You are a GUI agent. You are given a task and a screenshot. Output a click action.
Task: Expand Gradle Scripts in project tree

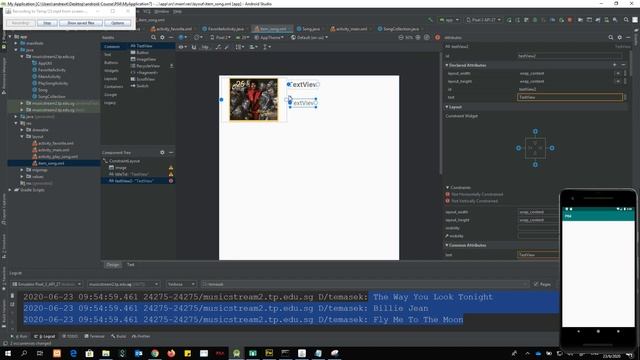pos(10,190)
